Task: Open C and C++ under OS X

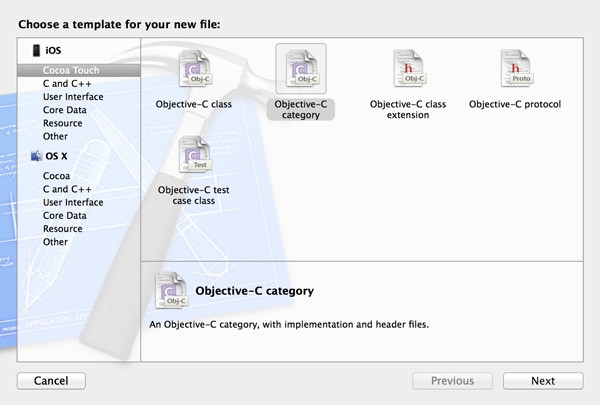Action: pyautogui.click(x=67, y=189)
